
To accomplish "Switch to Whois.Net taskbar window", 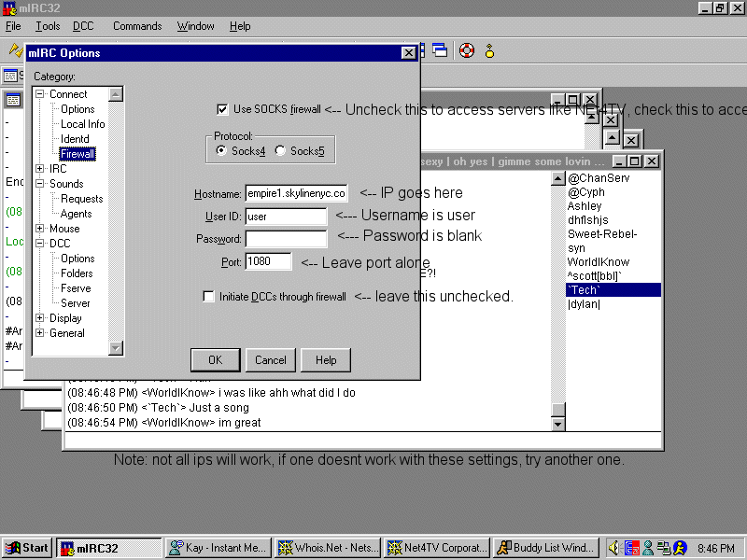I will (x=331, y=548).
